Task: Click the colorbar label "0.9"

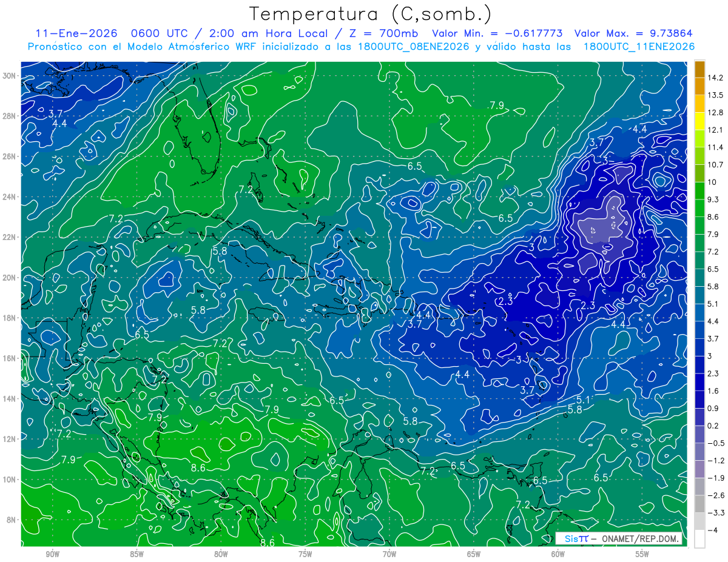Action: pos(713,408)
